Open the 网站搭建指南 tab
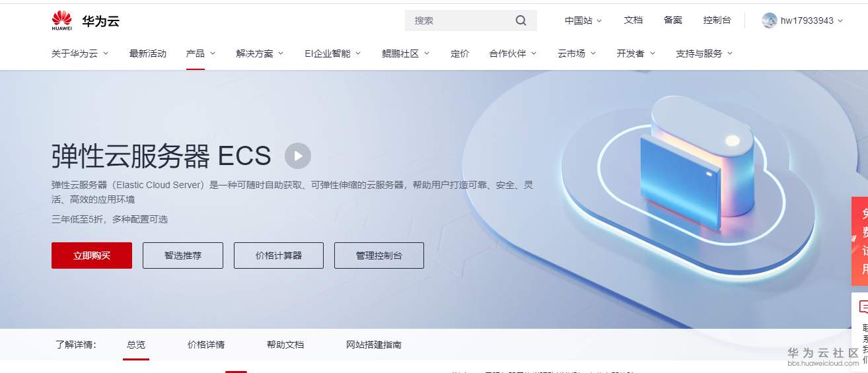 (x=374, y=345)
